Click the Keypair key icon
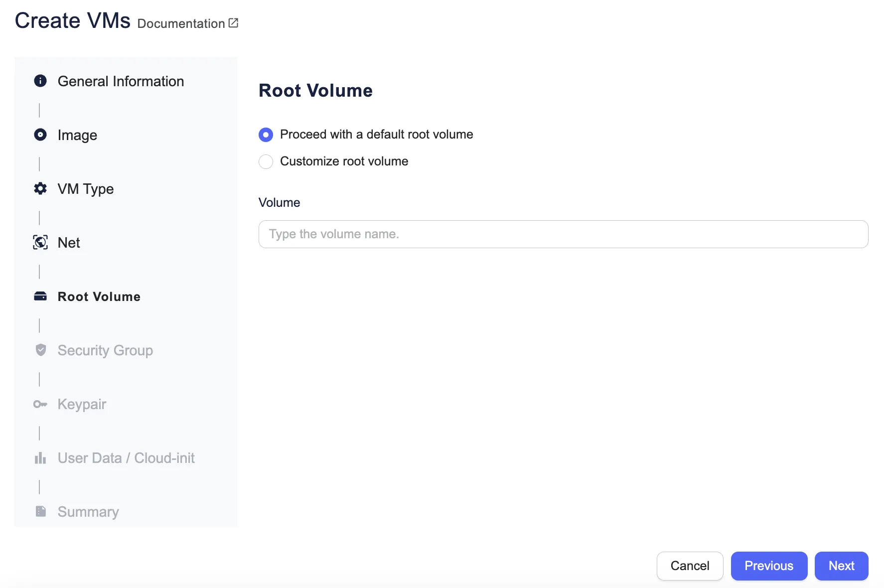The height and width of the screenshot is (588, 884). pos(40,404)
